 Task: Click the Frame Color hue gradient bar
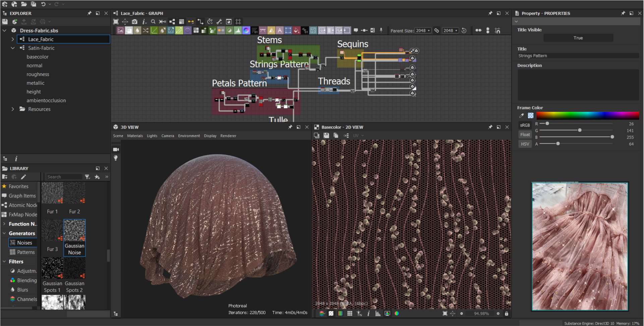point(588,115)
